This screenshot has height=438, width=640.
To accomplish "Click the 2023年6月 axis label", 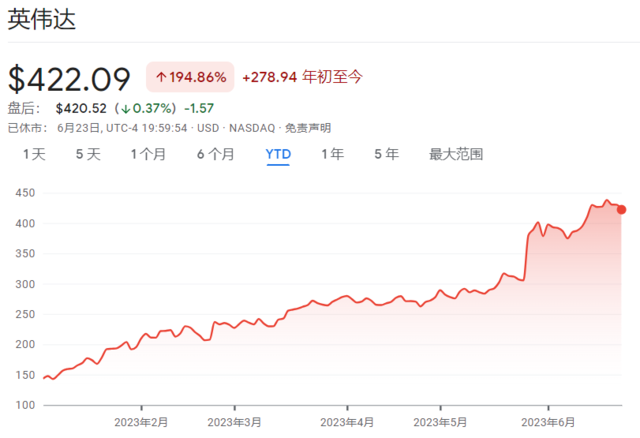I will tap(548, 422).
